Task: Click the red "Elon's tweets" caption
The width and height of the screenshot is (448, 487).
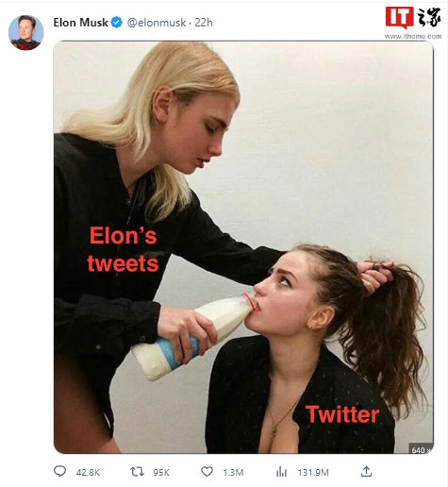Action: click(x=123, y=249)
